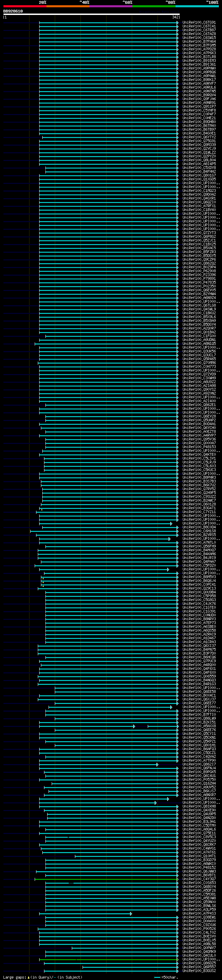Open hit UniRef100_C6TG91
Viewport: 222px width, 980px height.
pyautogui.click(x=199, y=23)
